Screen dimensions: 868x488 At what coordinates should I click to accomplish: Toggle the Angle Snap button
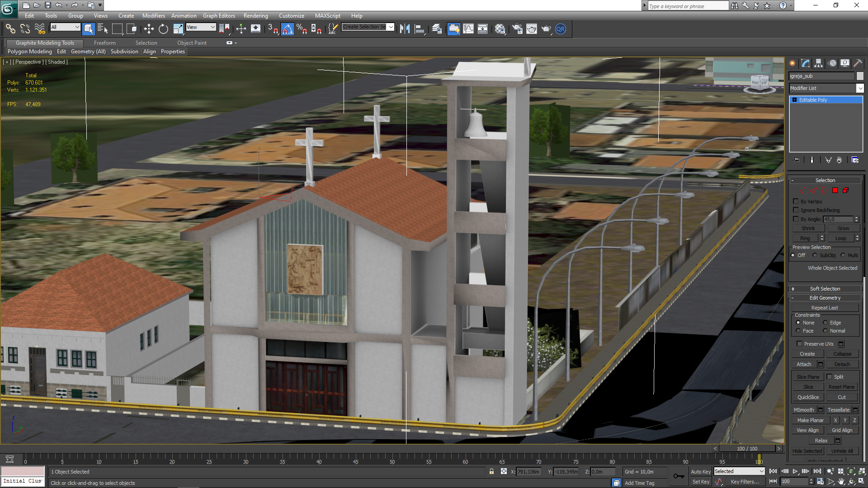[287, 29]
